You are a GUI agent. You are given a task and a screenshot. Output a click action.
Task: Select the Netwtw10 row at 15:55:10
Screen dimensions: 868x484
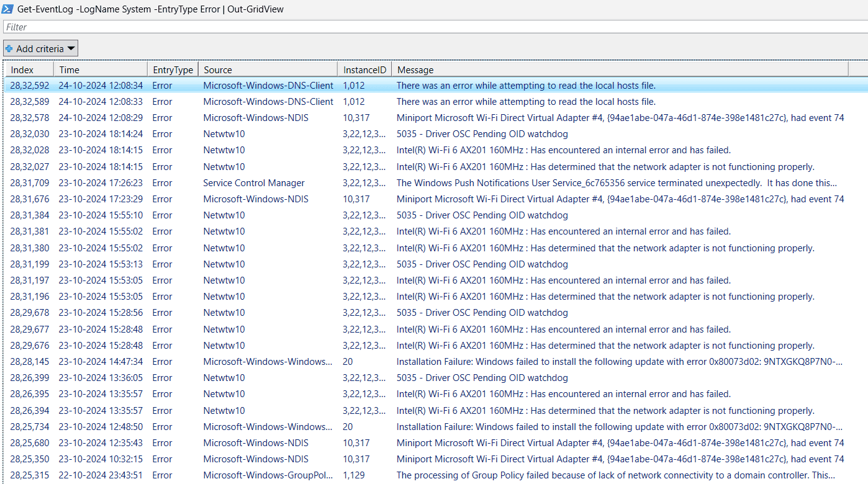436,215
